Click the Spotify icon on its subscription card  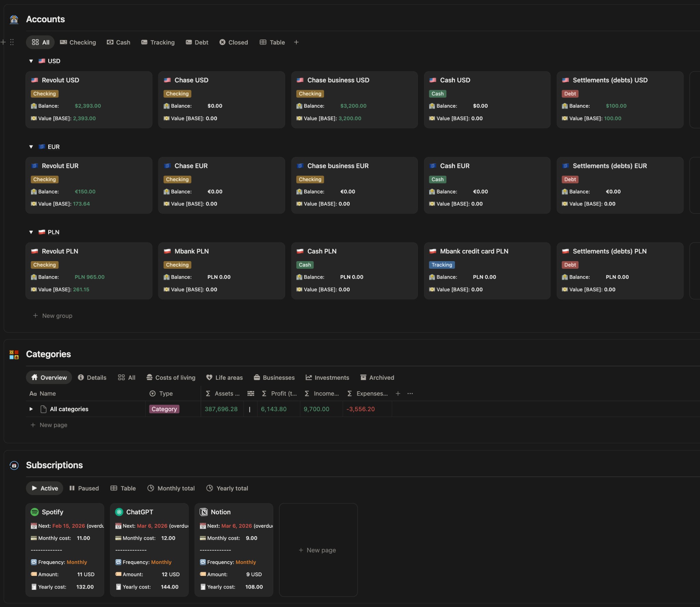point(35,512)
